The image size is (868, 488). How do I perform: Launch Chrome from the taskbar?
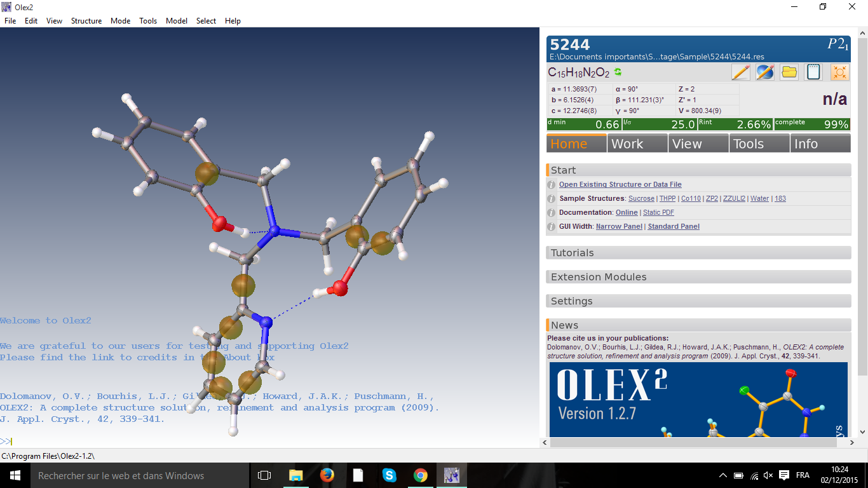420,475
